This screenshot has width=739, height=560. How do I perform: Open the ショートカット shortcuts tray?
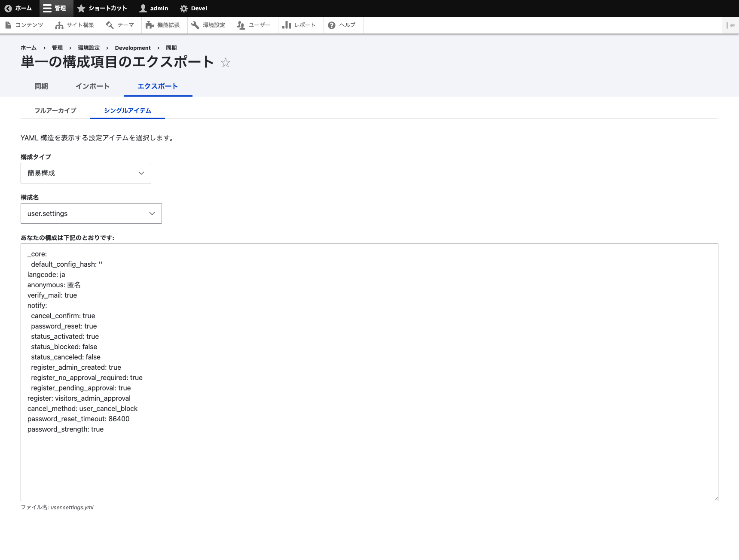(x=102, y=9)
